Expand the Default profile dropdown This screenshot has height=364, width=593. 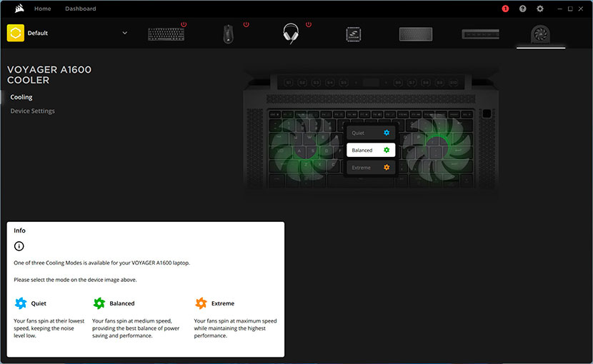(125, 33)
